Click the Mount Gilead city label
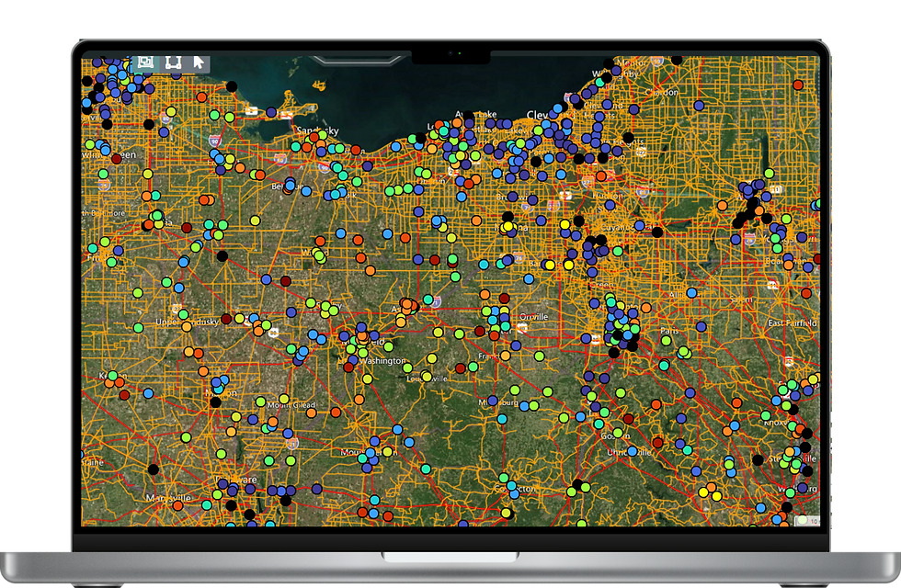The height and width of the screenshot is (588, 901). [291, 405]
